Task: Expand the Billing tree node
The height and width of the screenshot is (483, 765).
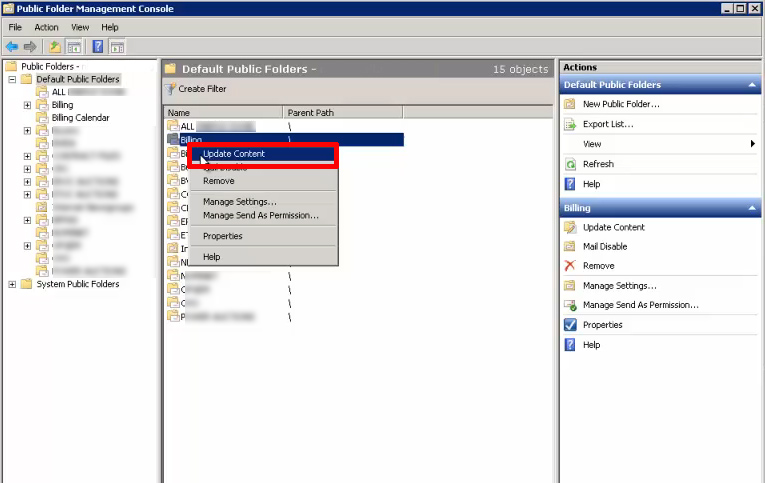Action: (27, 105)
